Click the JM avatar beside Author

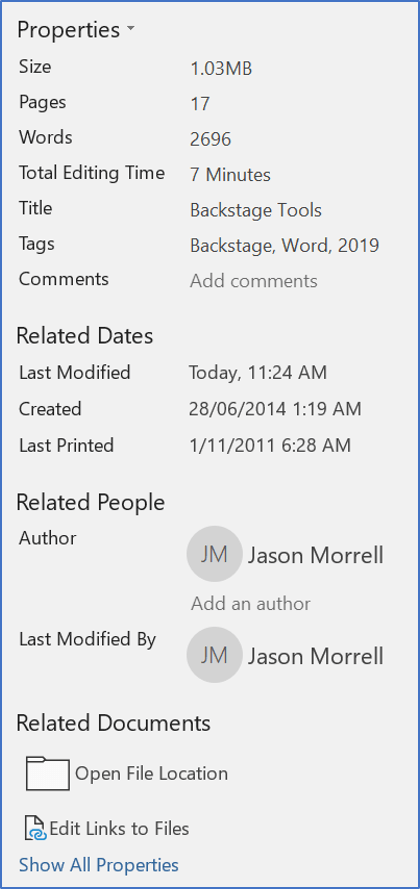click(x=214, y=554)
